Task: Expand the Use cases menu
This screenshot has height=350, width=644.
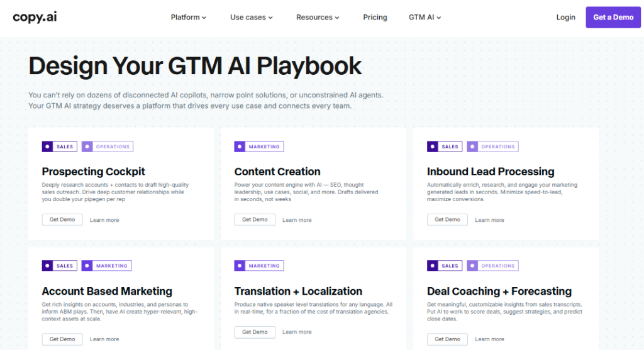Action: pyautogui.click(x=252, y=17)
